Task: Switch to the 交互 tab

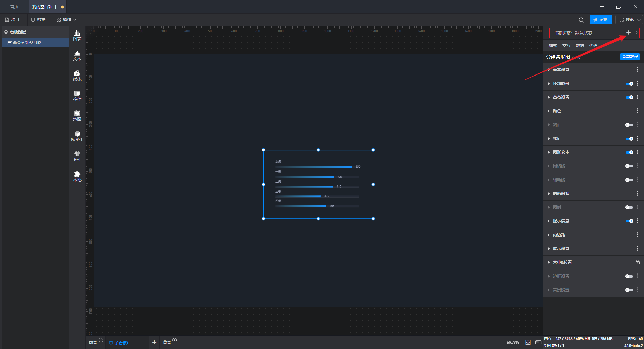Action: click(x=566, y=46)
